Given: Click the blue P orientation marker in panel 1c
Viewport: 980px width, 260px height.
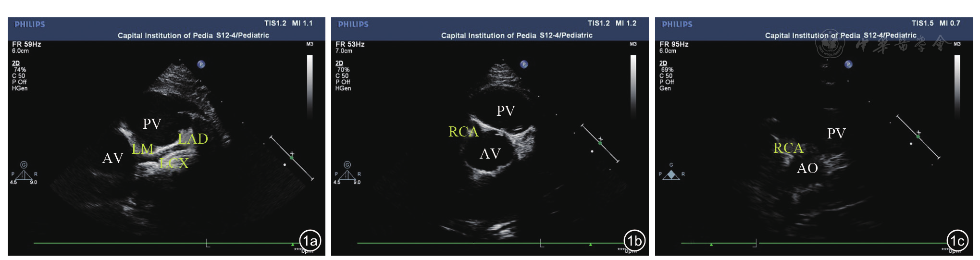Looking at the screenshot, I should pyautogui.click(x=848, y=64).
